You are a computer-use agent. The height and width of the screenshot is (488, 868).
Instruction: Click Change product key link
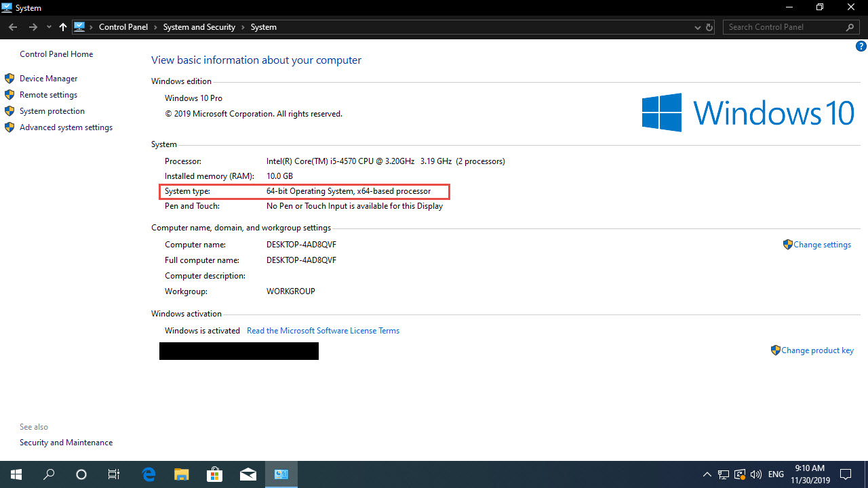817,350
